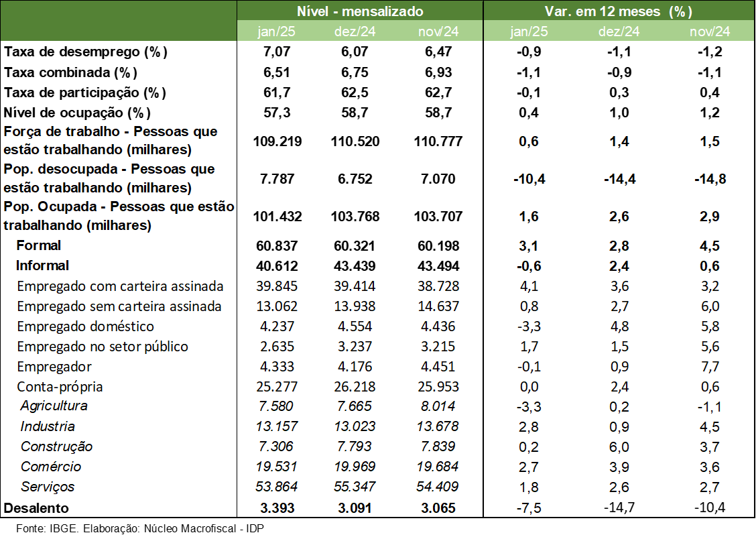Click the value 6.752 for dez/24

click(355, 179)
